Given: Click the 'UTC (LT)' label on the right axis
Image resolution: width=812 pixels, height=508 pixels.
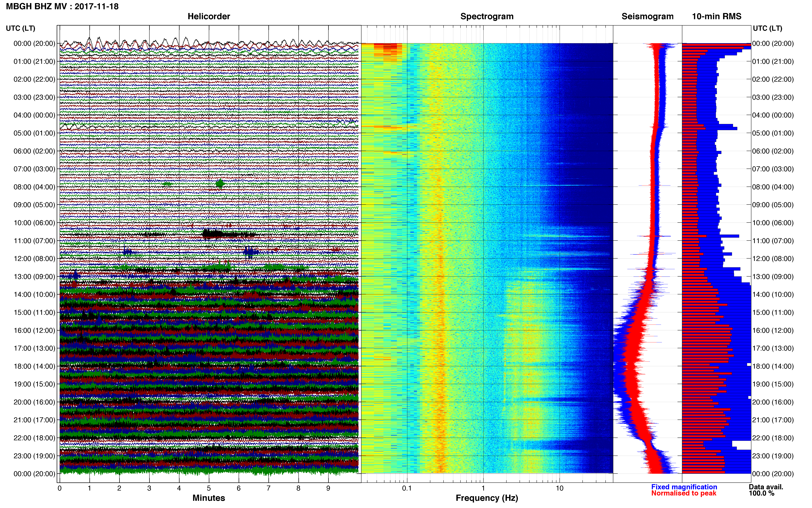Looking at the screenshot, I should click(767, 28).
